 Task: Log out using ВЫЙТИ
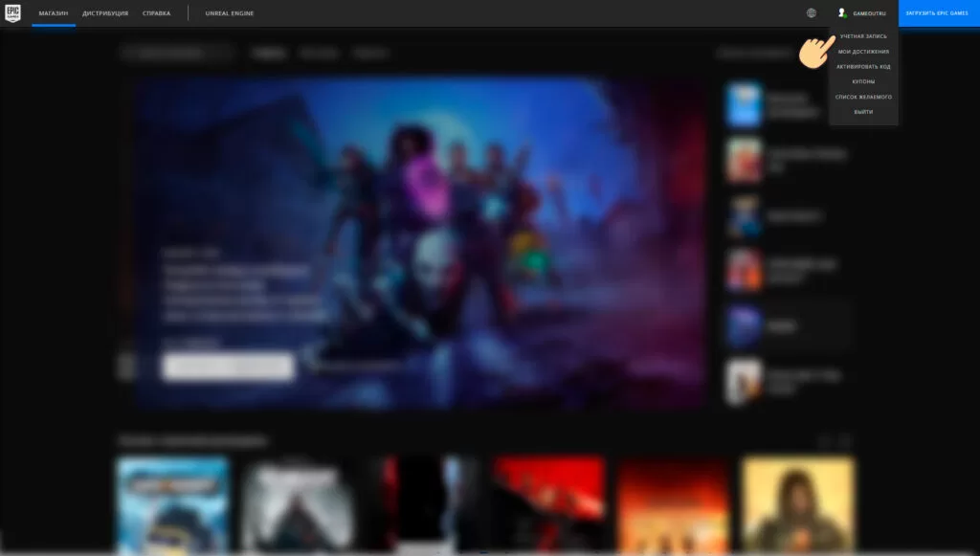pos(863,112)
